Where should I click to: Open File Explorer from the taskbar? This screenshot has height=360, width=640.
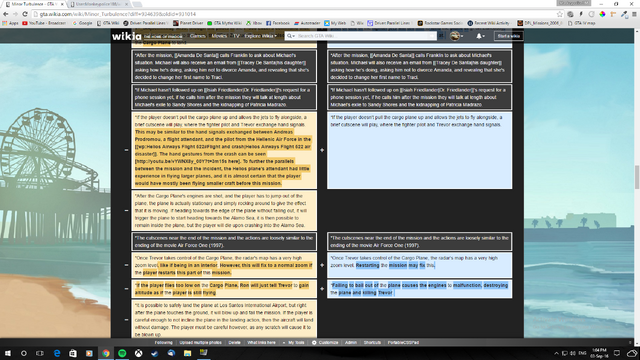pos(187,353)
